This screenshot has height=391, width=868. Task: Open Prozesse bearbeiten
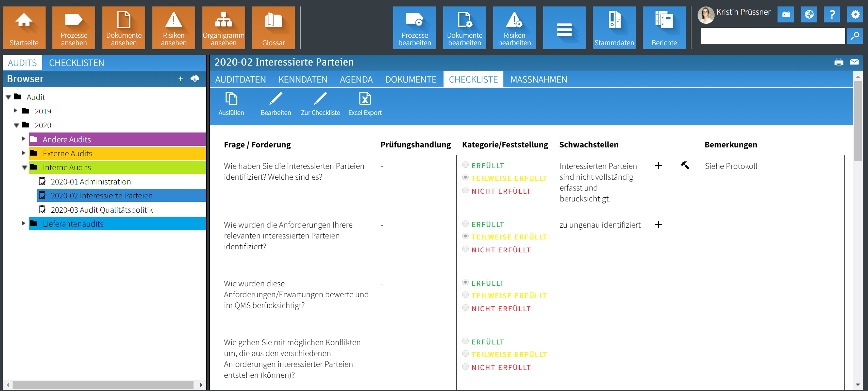pyautogui.click(x=414, y=27)
